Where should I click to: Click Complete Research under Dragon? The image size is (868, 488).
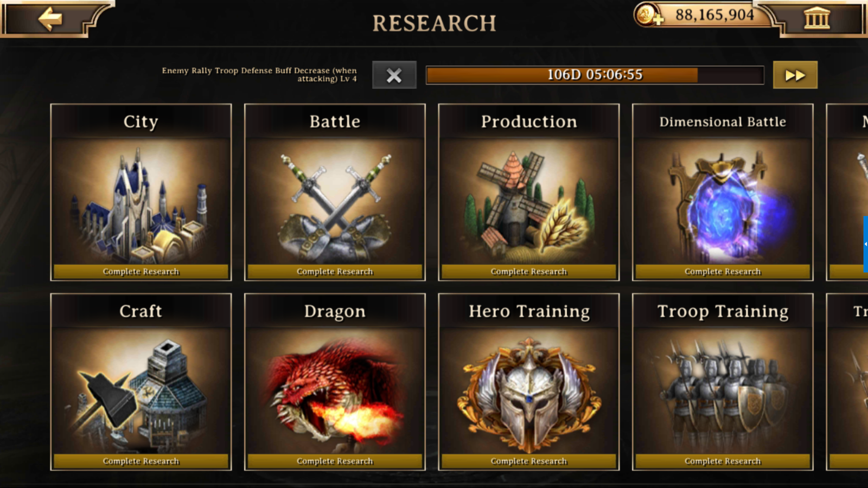[335, 461]
